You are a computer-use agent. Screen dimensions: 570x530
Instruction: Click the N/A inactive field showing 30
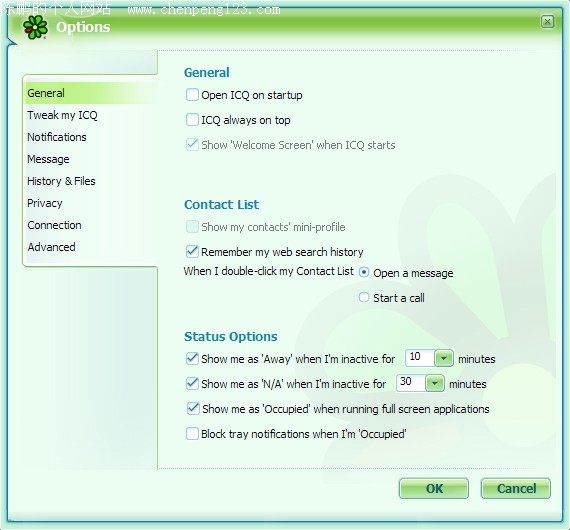point(411,383)
